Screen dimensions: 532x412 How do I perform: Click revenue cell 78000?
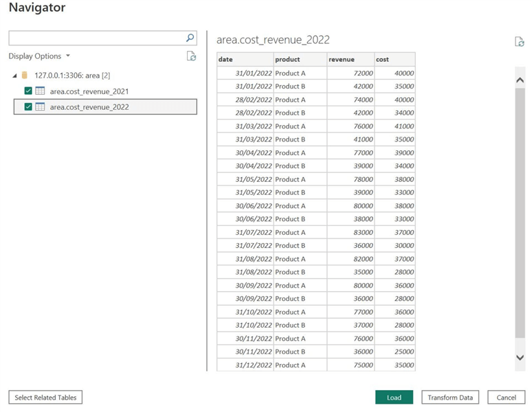point(351,179)
